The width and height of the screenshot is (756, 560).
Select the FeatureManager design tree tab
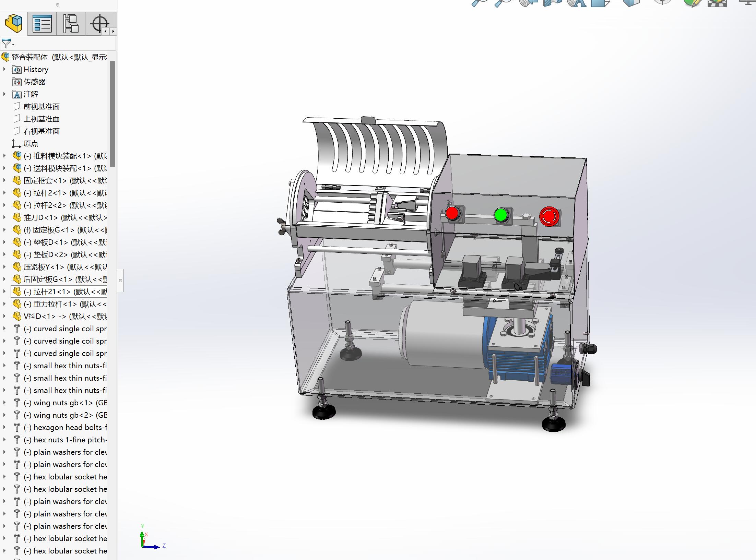point(14,24)
